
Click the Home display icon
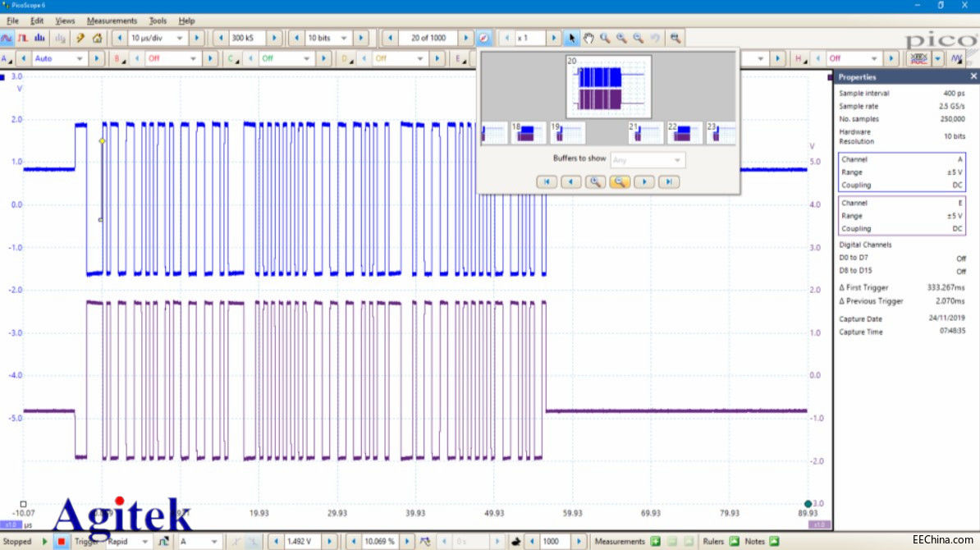coord(97,38)
